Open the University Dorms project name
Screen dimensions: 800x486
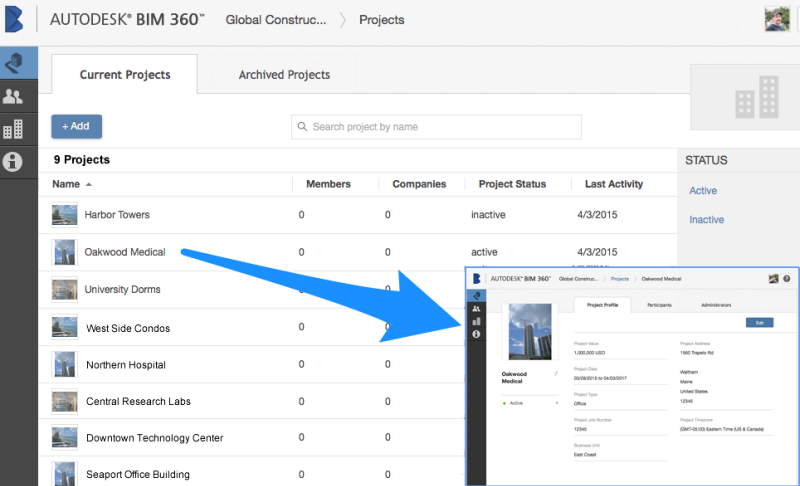coord(122,289)
